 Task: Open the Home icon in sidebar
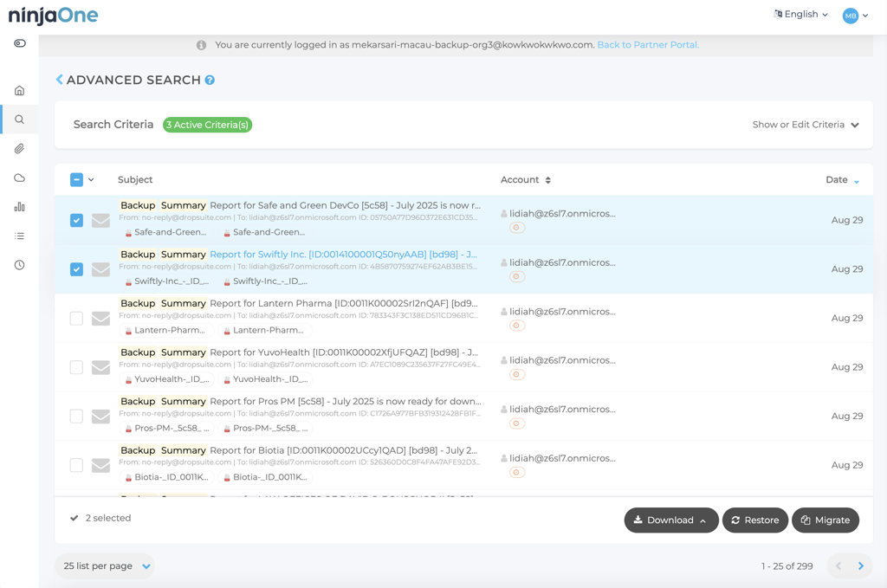pos(19,91)
